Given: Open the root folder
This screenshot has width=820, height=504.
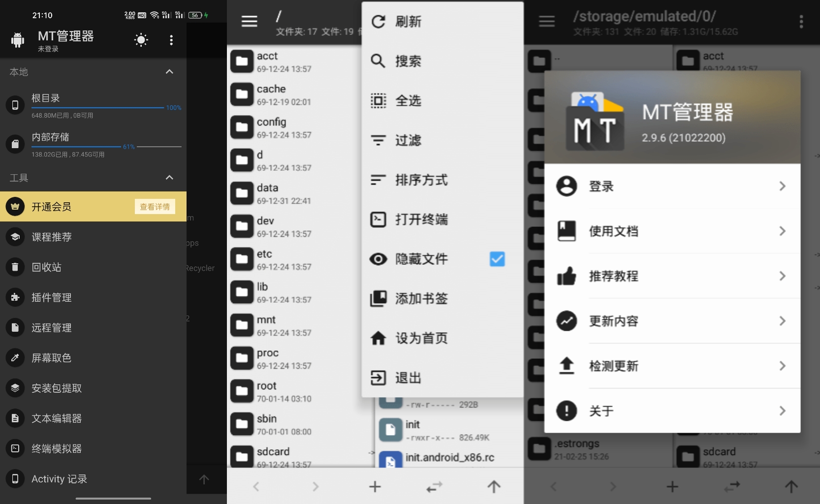Looking at the screenshot, I should [294, 391].
